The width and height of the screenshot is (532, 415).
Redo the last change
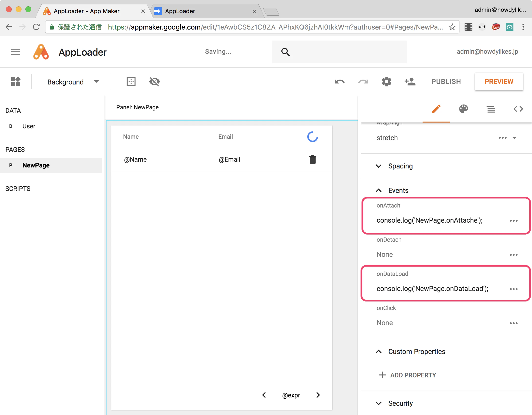point(363,82)
